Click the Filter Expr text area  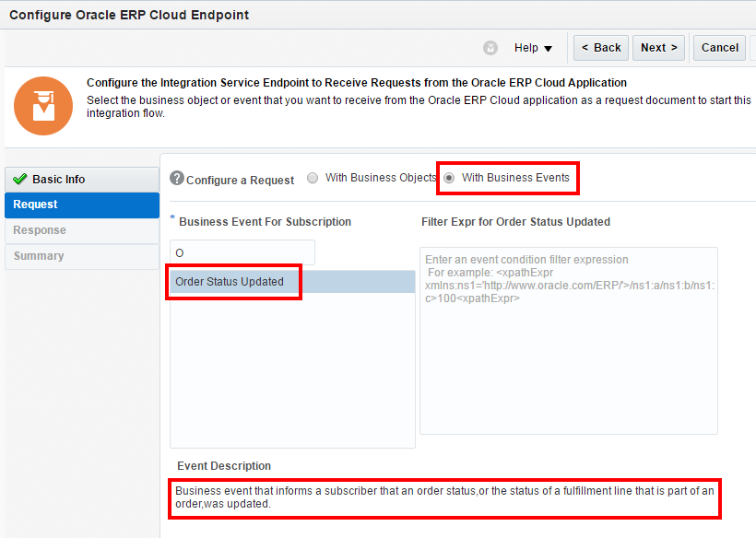(568, 341)
